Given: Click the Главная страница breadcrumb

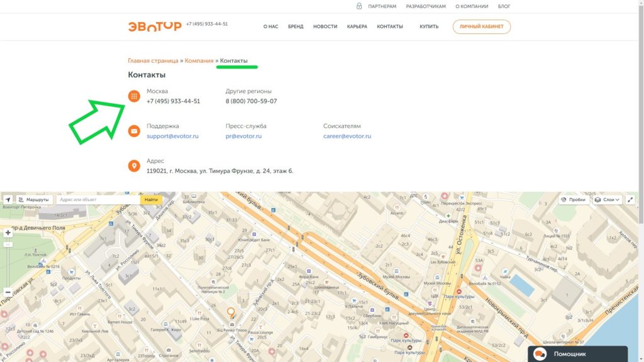Looking at the screenshot, I should tap(153, 61).
